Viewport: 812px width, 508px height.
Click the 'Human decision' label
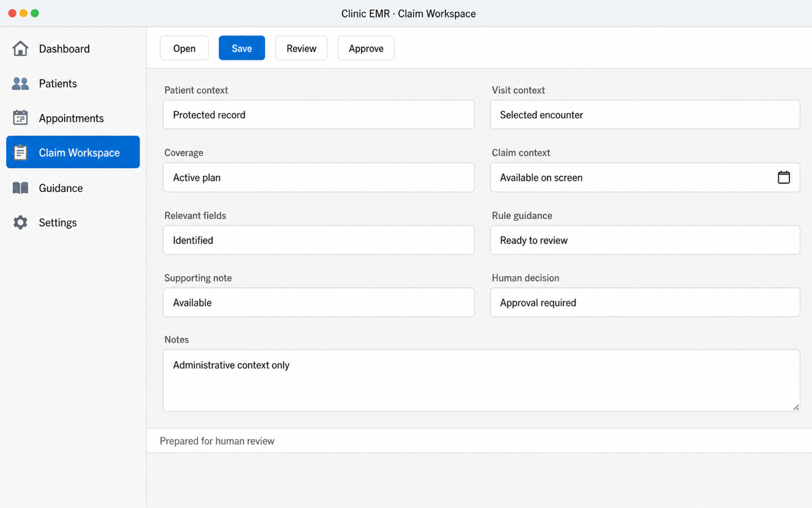pos(525,278)
